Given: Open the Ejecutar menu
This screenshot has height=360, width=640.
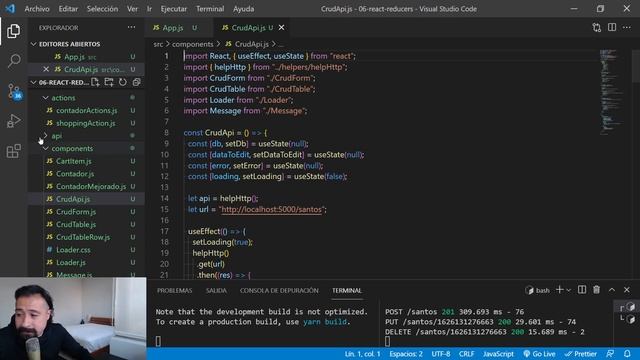Looking at the screenshot, I should (x=173, y=9).
